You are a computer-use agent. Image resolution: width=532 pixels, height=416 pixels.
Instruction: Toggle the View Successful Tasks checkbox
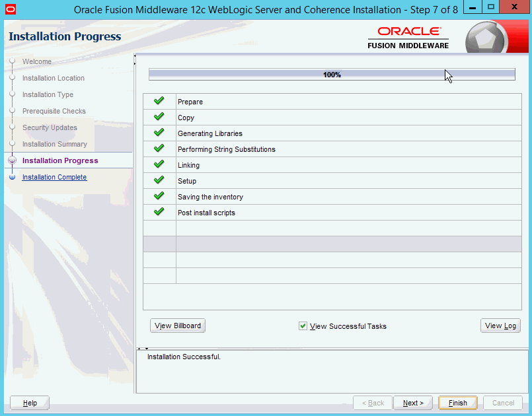(303, 326)
